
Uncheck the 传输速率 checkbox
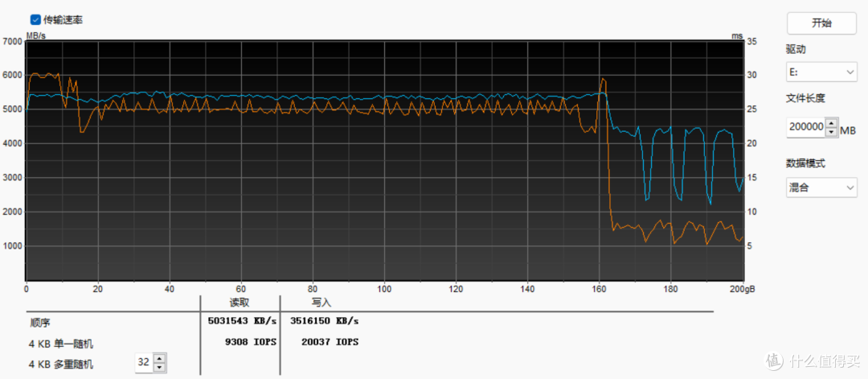tap(35, 20)
